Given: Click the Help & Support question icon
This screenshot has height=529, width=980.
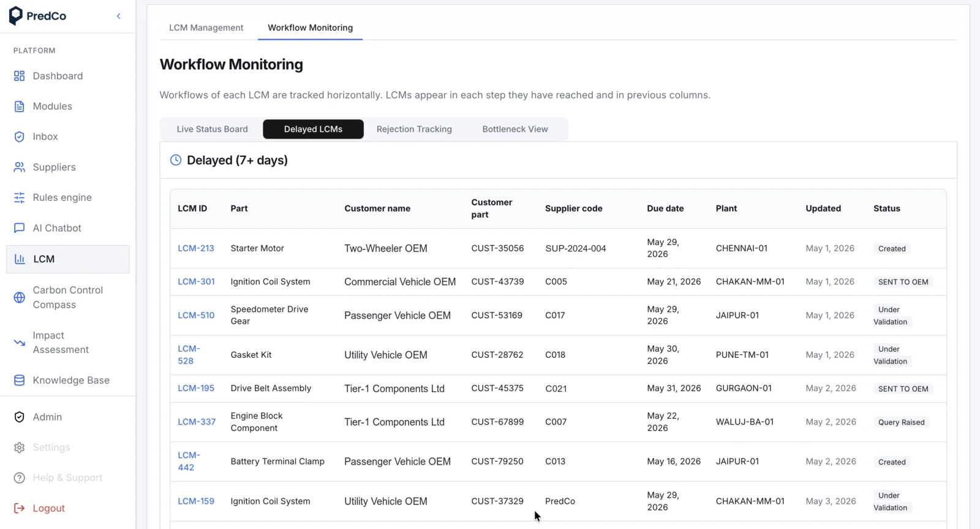Looking at the screenshot, I should tap(20, 478).
